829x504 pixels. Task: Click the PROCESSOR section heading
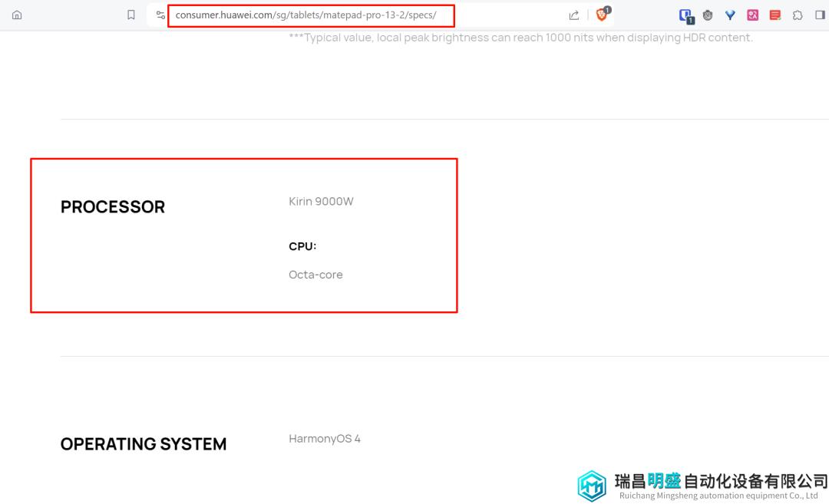point(113,206)
